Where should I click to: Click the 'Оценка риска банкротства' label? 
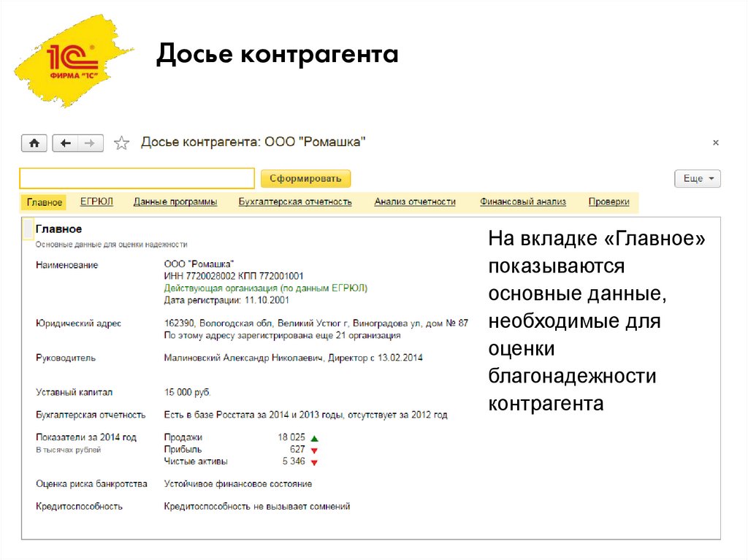(x=91, y=484)
